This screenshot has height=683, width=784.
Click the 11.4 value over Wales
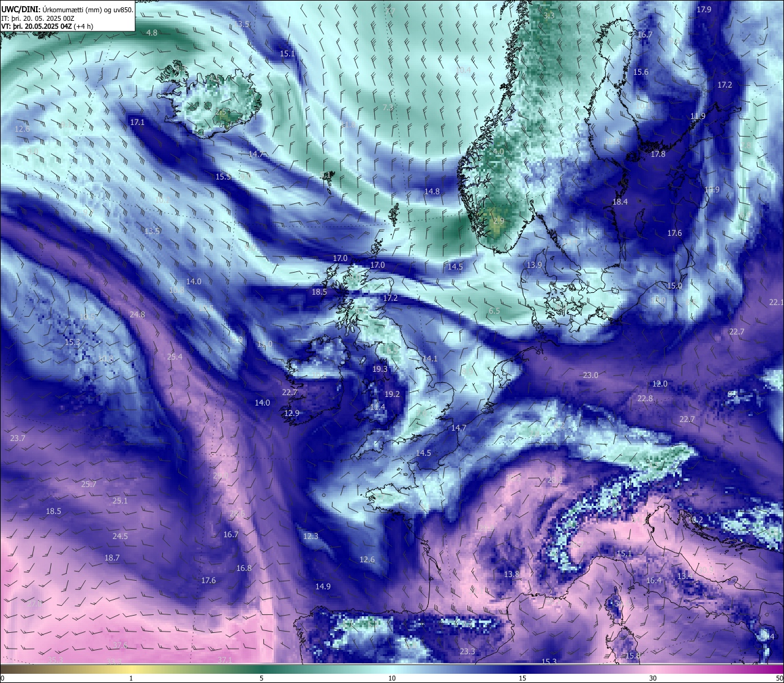pyautogui.click(x=377, y=407)
